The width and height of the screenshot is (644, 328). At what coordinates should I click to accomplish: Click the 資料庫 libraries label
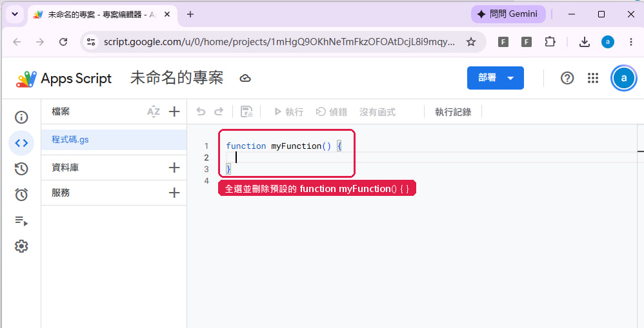pyautogui.click(x=65, y=168)
